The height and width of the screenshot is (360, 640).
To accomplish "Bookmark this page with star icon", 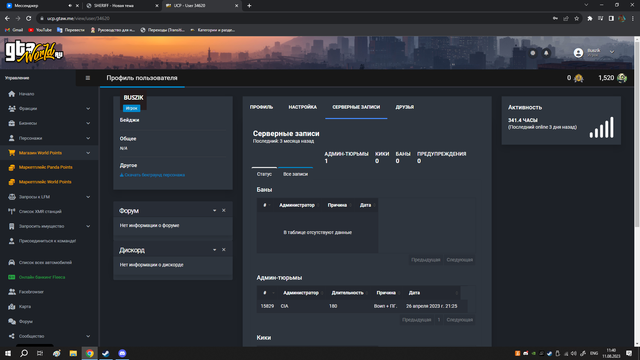I will point(576,18).
